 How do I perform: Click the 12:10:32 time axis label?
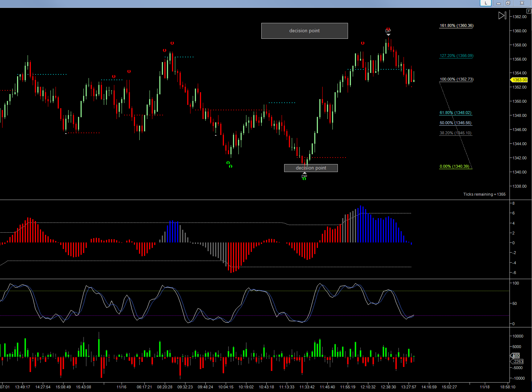(368, 387)
